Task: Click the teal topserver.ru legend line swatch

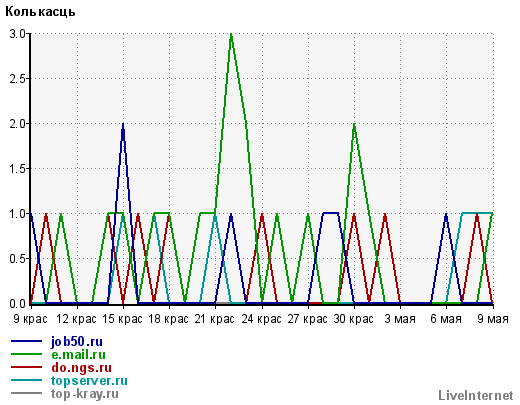Action: point(26,380)
